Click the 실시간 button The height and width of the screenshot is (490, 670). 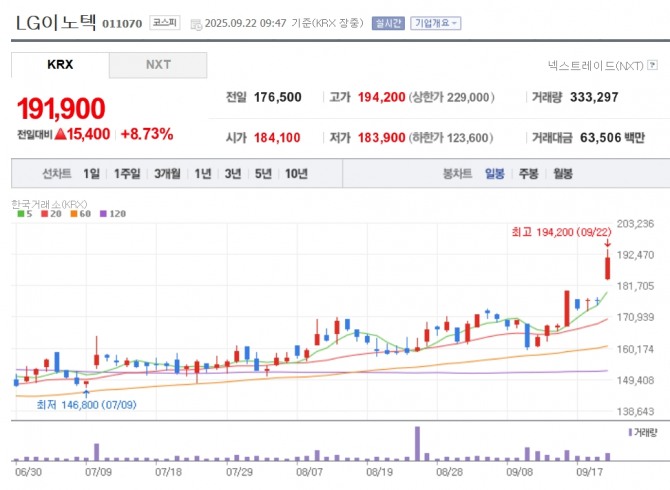point(388,23)
